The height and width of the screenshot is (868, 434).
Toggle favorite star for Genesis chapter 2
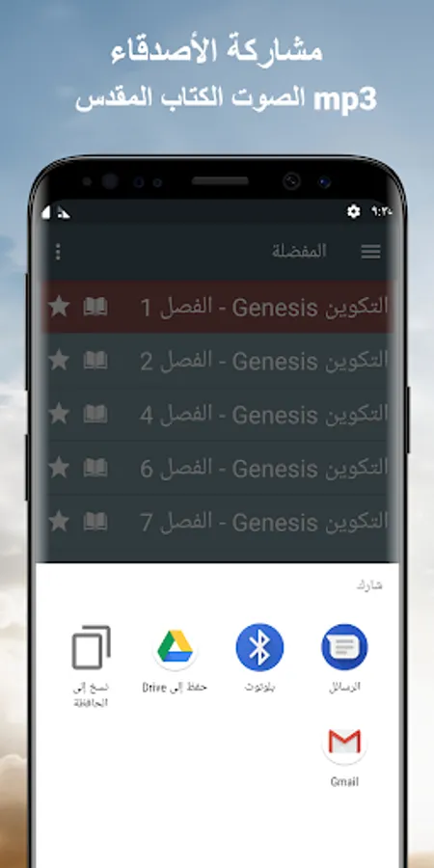pyautogui.click(x=59, y=361)
